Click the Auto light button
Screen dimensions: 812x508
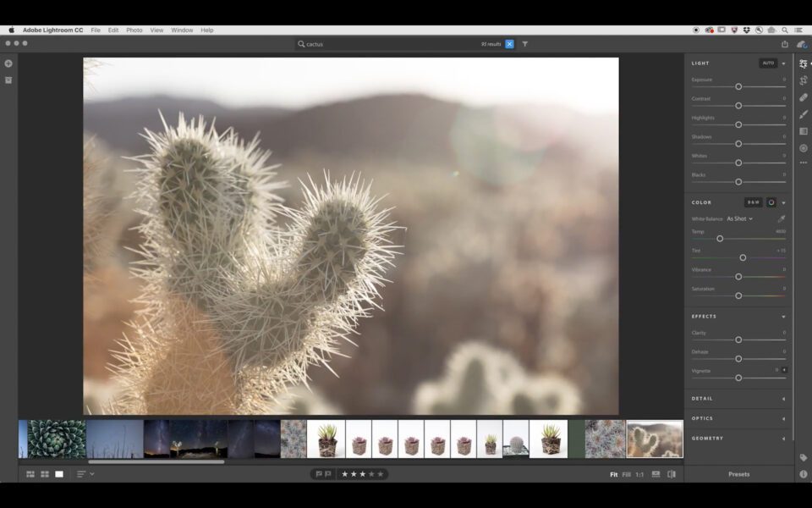768,63
